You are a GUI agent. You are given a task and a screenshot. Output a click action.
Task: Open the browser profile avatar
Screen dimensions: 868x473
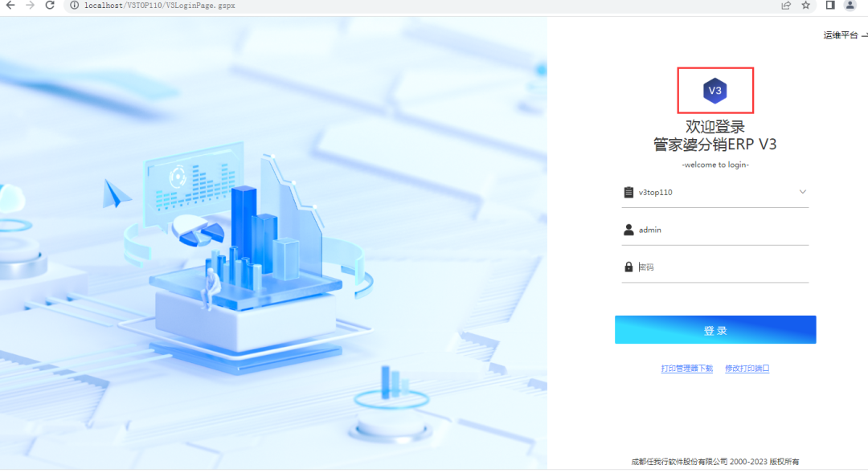click(850, 6)
